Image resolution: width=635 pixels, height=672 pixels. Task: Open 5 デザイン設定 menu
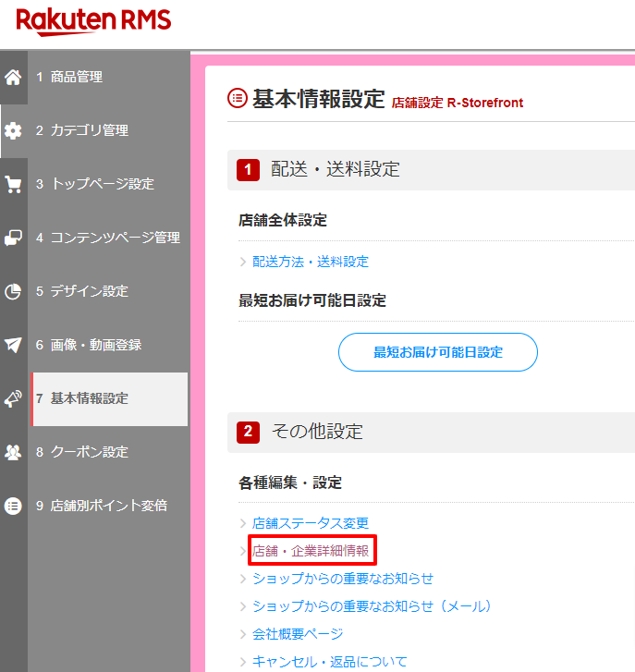109,291
